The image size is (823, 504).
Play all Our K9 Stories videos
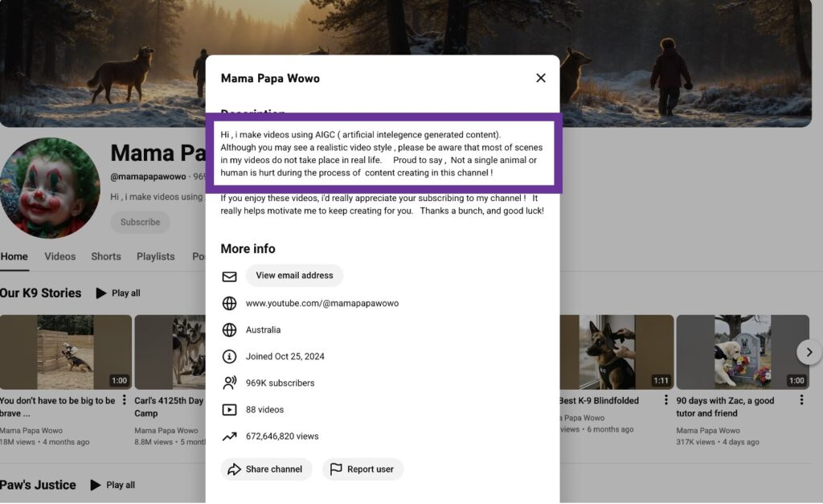click(118, 293)
